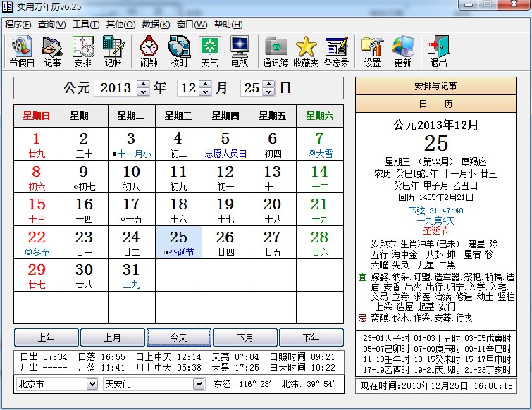This screenshot has width=532, height=410.
Task: Open the 工具(T) menu
Action: 86,24
